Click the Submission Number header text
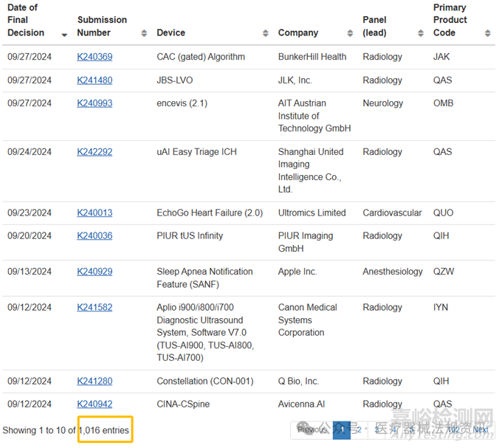Screen dimensions: 502x448 tap(102, 27)
